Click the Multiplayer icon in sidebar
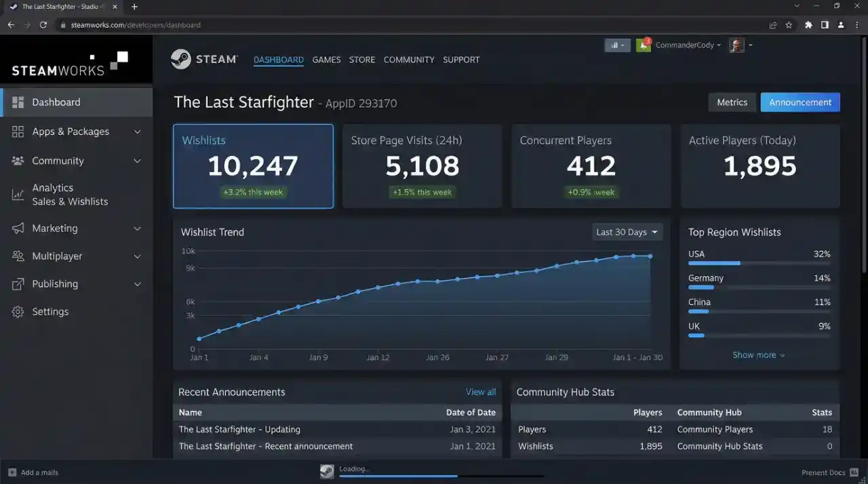 coord(18,256)
